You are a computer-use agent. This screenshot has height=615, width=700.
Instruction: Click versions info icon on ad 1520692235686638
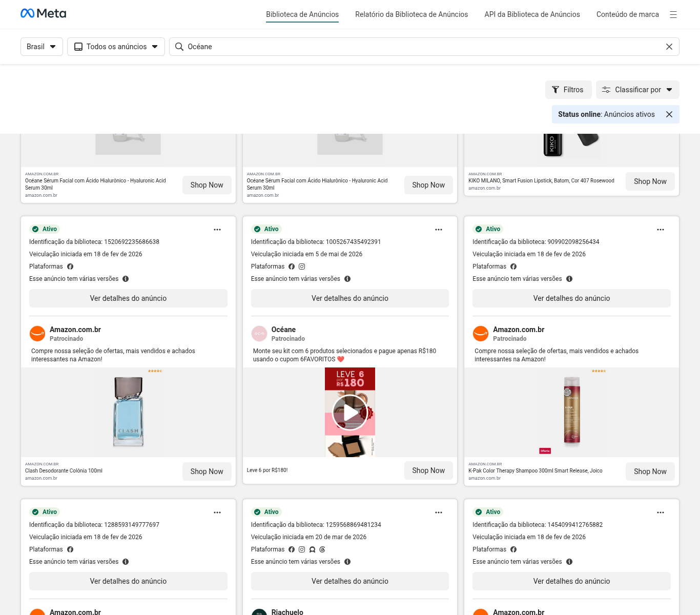[126, 279]
